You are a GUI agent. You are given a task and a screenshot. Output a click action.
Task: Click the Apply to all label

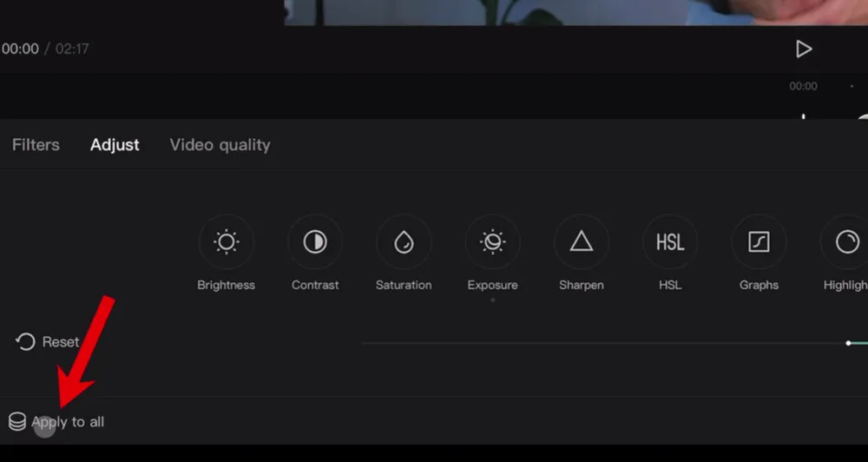pos(69,422)
